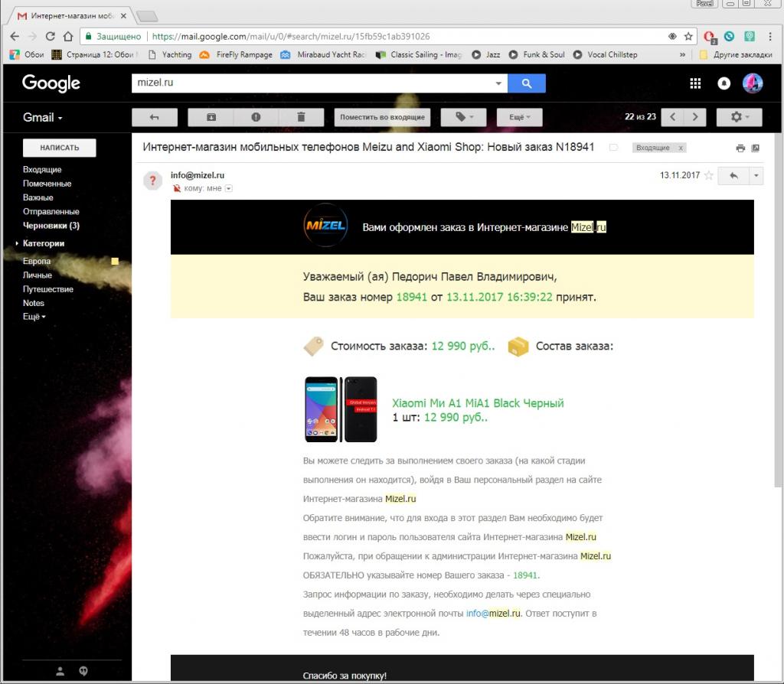Click the Mizel logo in email header
784x684 pixels.
point(325,226)
